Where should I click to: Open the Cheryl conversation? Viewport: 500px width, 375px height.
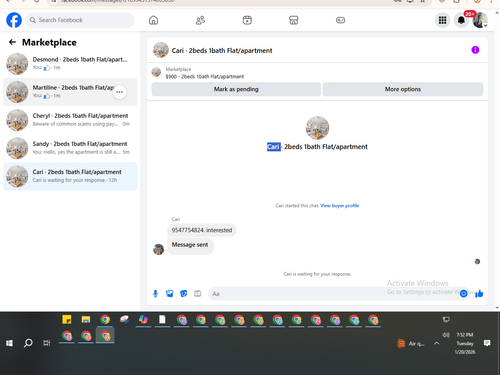[x=70, y=120]
